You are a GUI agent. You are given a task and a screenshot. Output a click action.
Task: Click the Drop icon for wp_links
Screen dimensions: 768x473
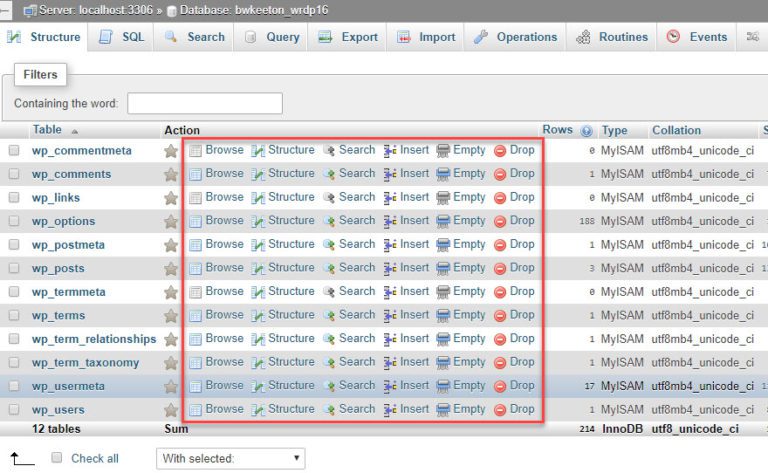tap(500, 198)
